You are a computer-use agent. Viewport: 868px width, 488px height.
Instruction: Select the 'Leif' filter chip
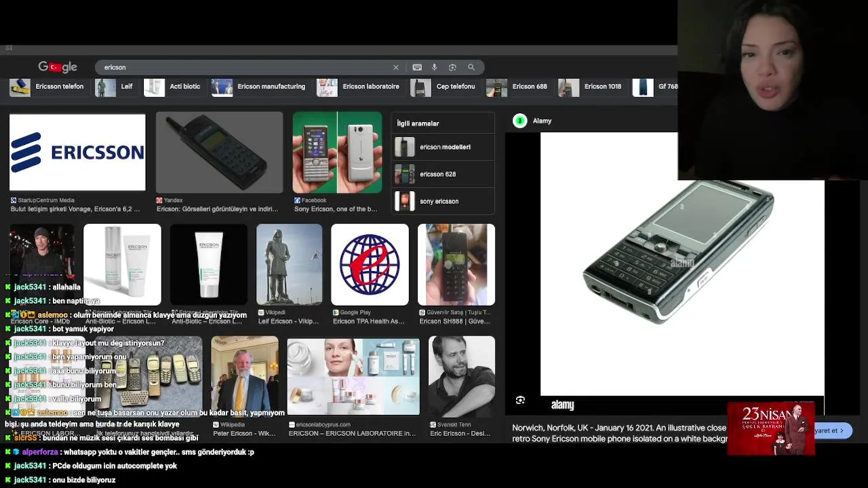coord(115,87)
